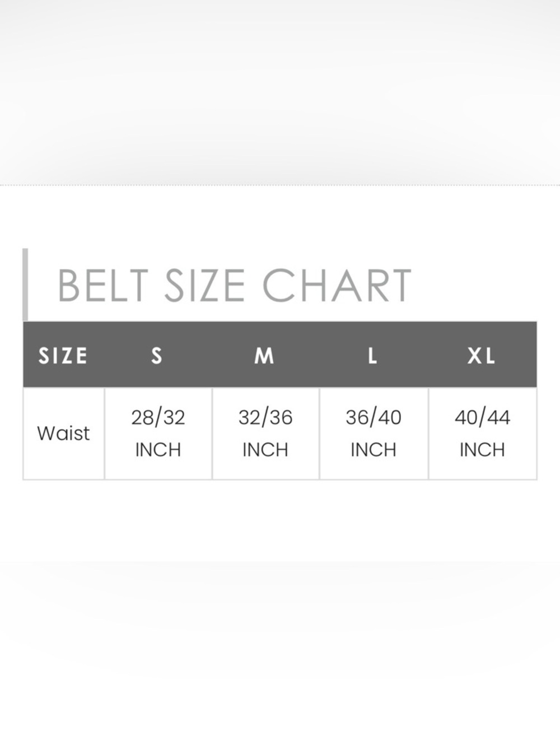Viewport: 560px width, 746px height.
Task: Click the INCH label beneath 36/40
Action: [x=374, y=450]
